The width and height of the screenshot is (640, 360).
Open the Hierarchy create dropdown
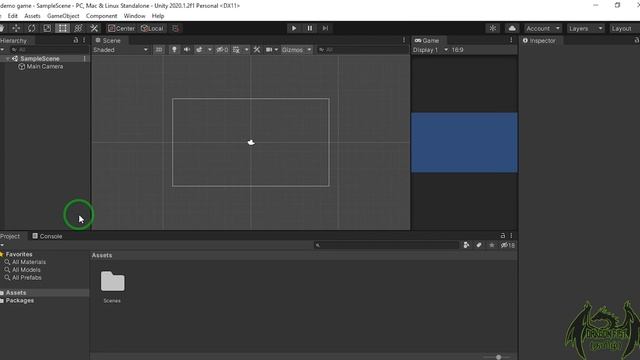pos(3,50)
